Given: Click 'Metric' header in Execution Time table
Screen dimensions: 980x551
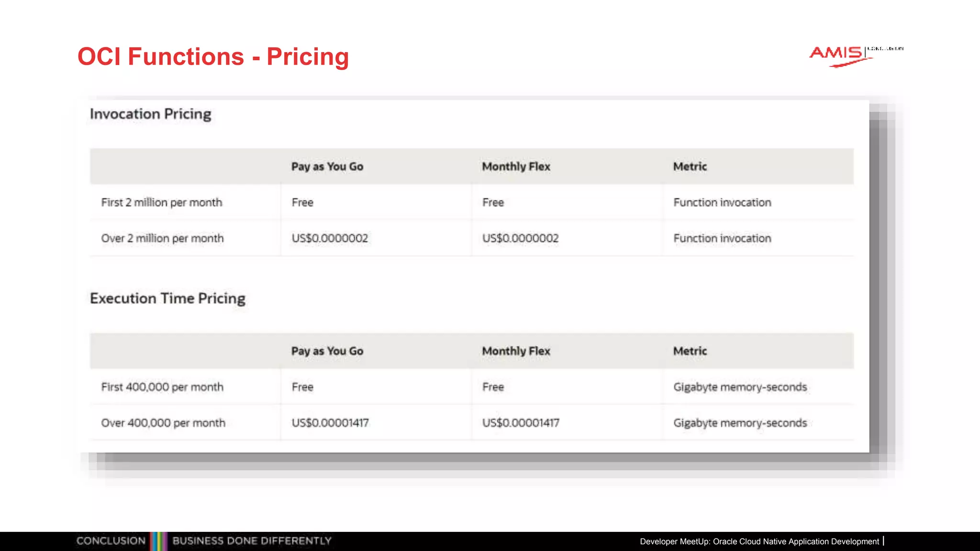Looking at the screenshot, I should pyautogui.click(x=690, y=351).
